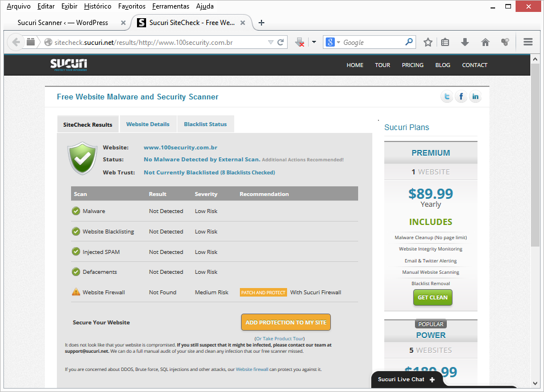Open the dropdown next to the extension icon

[314, 42]
